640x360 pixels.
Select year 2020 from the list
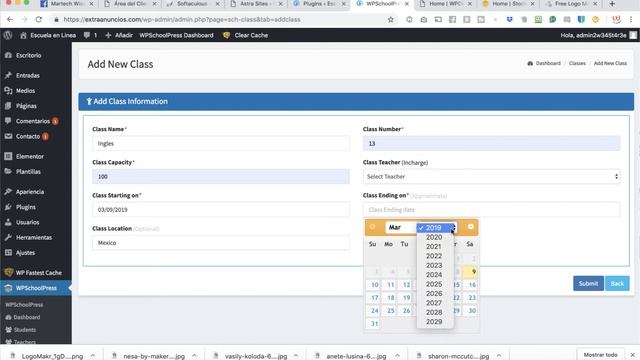pos(434,237)
